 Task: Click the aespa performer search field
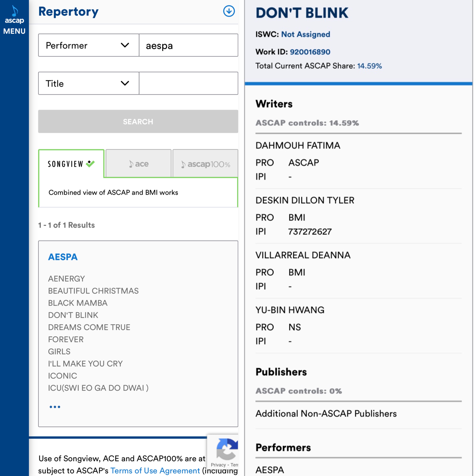(188, 45)
